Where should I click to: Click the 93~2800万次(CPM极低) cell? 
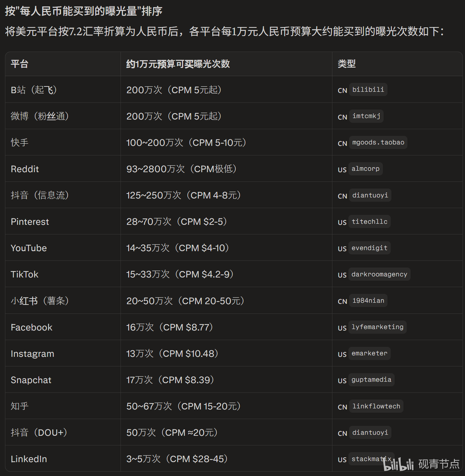[226, 169]
